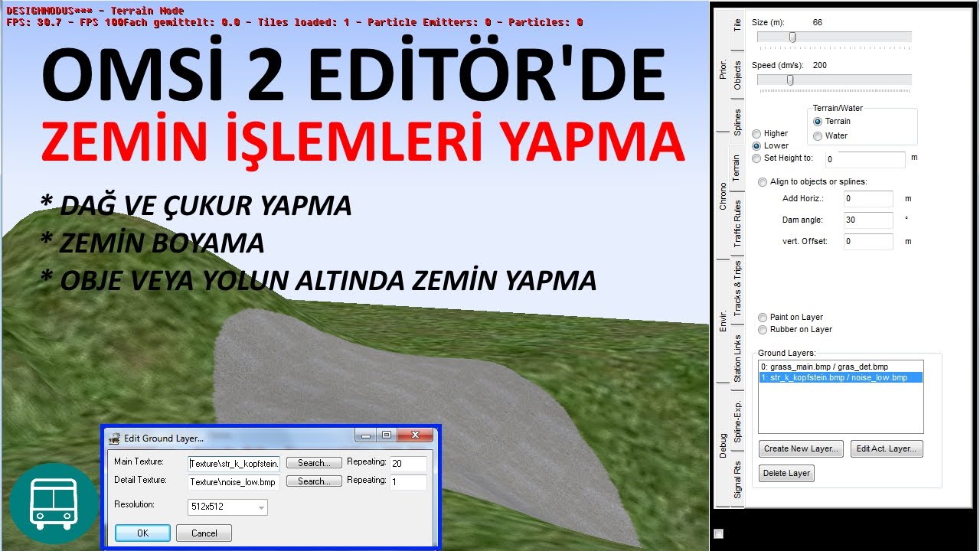Search for Main Texture file
Image resolution: width=980 pixels, height=551 pixels.
pos(314,463)
